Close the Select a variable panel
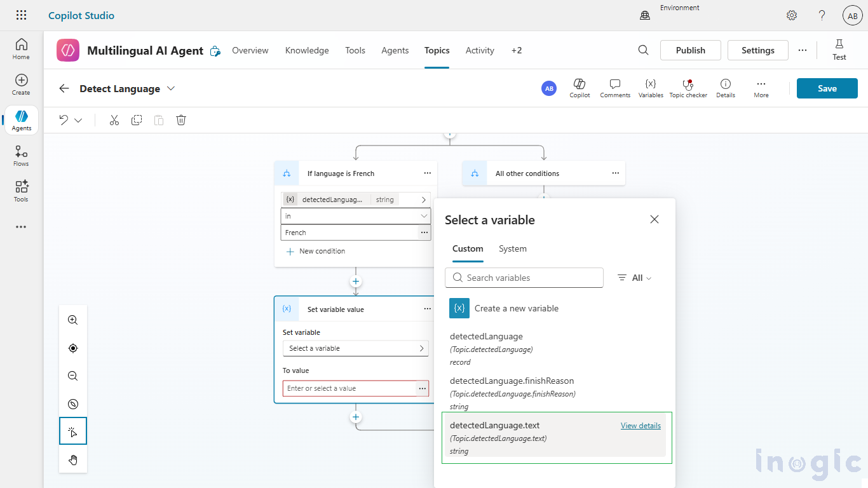The width and height of the screenshot is (868, 488). click(654, 219)
